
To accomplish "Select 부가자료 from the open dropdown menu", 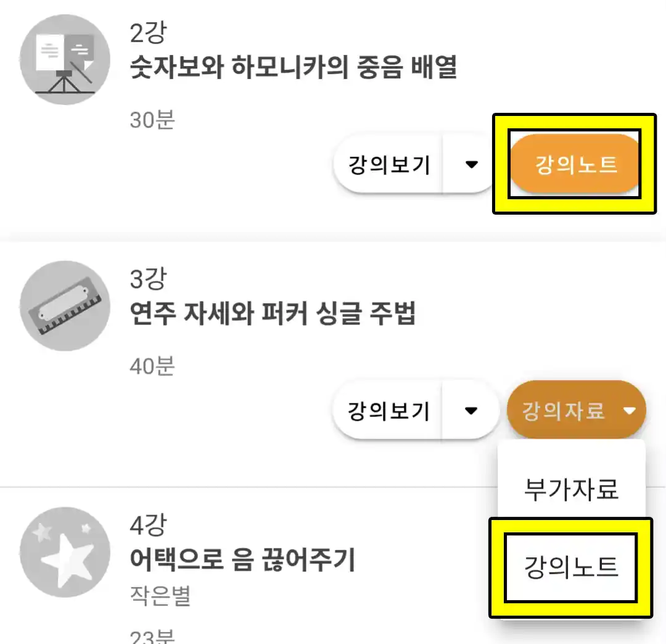I will click(571, 489).
